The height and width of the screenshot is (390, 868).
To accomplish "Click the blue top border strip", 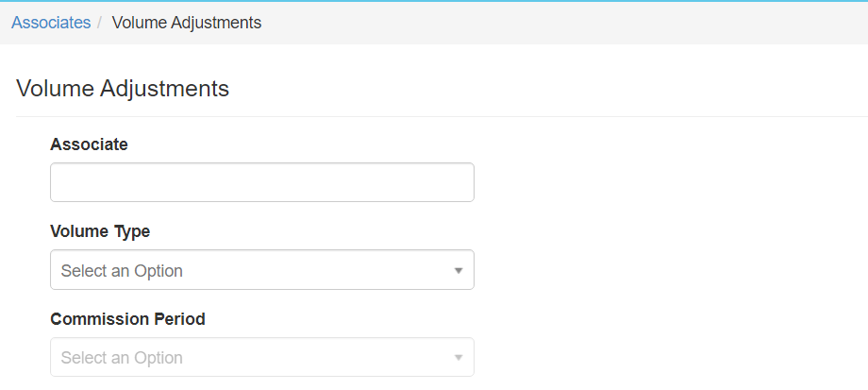I will tap(434, 1).
